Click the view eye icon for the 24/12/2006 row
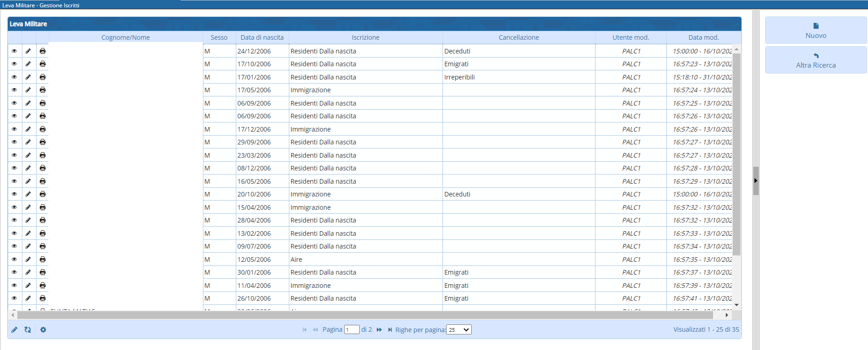868x350 pixels. pyautogui.click(x=14, y=51)
